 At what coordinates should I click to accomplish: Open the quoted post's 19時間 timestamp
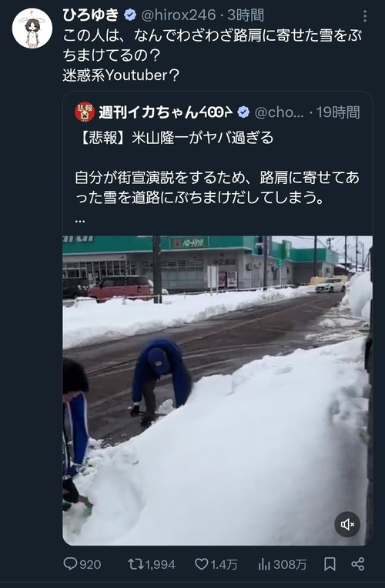[x=338, y=112]
